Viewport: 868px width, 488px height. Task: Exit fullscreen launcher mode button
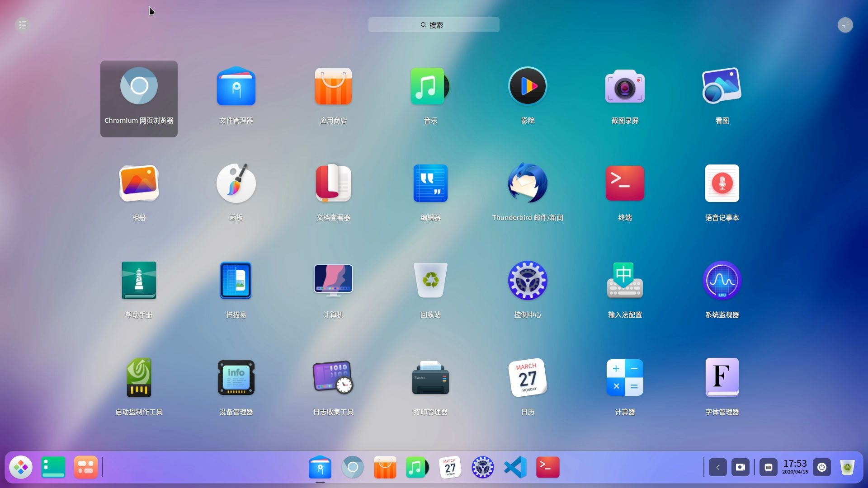click(x=845, y=25)
